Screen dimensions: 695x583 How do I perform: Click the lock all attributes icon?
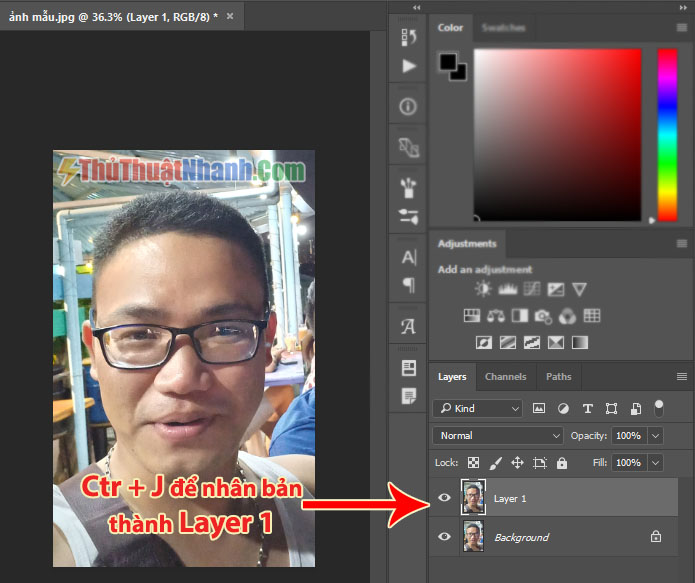pos(562,463)
